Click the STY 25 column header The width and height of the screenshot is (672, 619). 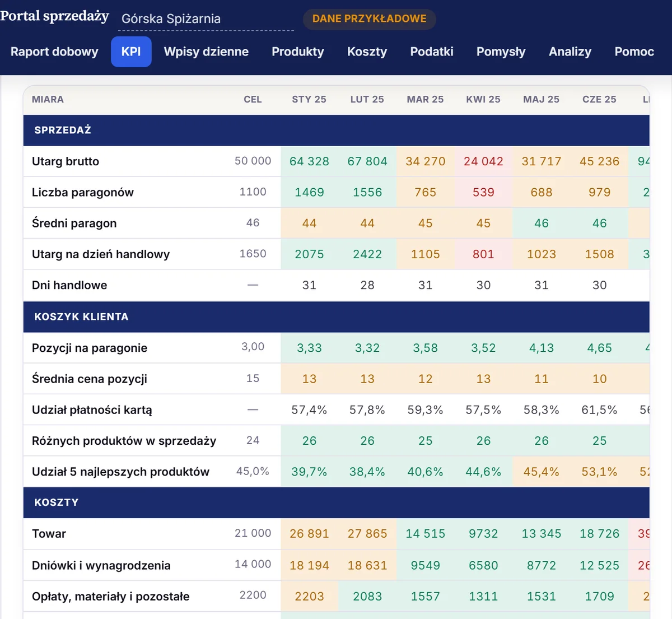pyautogui.click(x=309, y=99)
